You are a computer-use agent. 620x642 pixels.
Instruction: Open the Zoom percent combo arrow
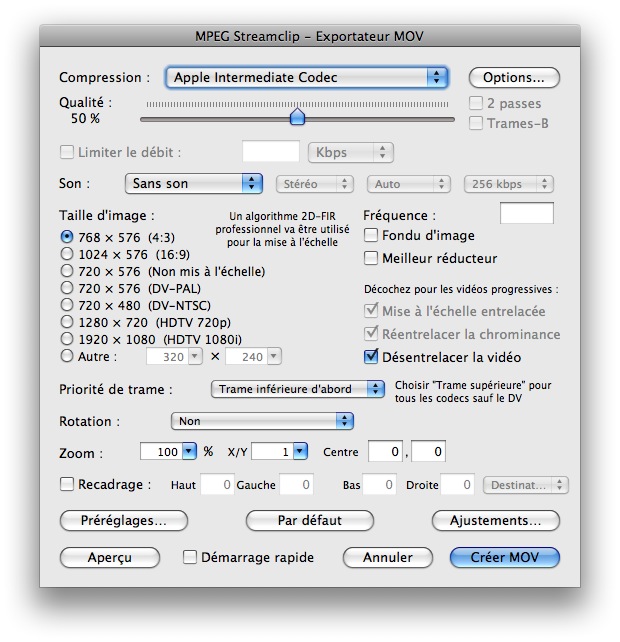(x=189, y=451)
